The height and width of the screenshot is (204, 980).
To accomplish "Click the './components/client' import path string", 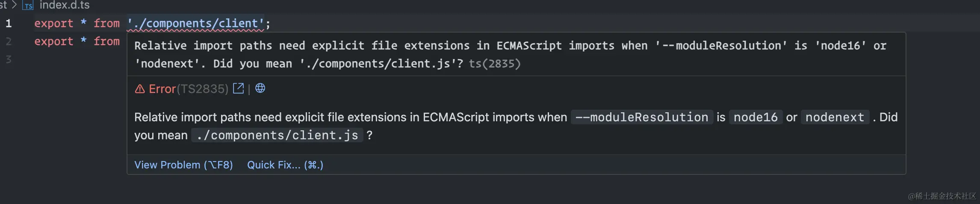I will (196, 23).
